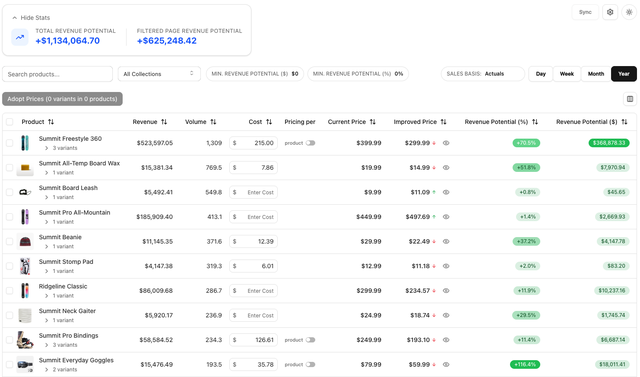Screen dimensions: 640x377
Task: Collapse the Hide Stats panel
Action: pyautogui.click(x=31, y=18)
